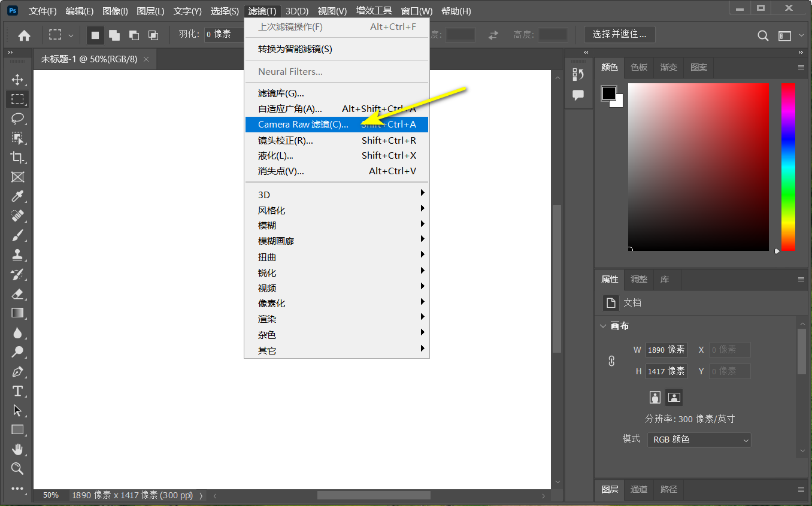This screenshot has width=812, height=506.
Task: Click the 选择并遮住 button
Action: [620, 35]
